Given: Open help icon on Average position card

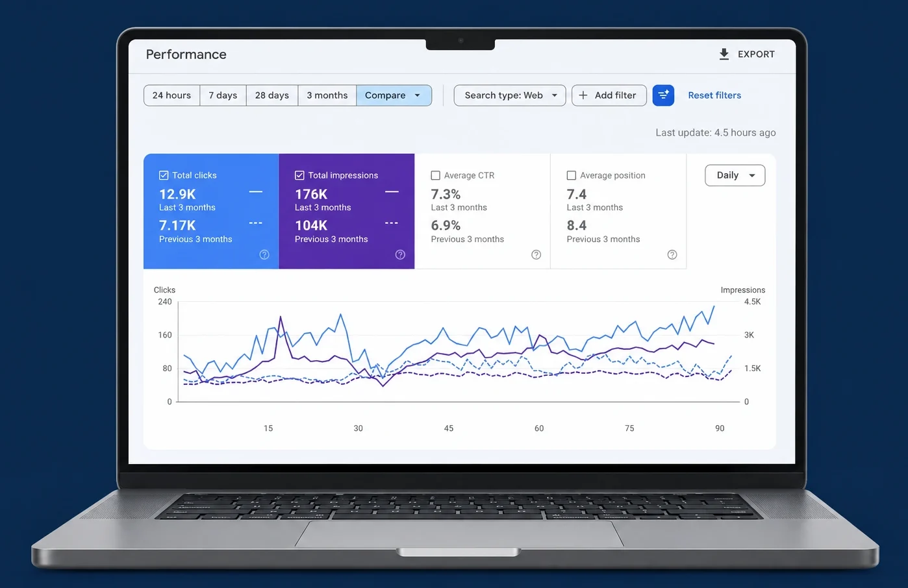Looking at the screenshot, I should pyautogui.click(x=672, y=254).
